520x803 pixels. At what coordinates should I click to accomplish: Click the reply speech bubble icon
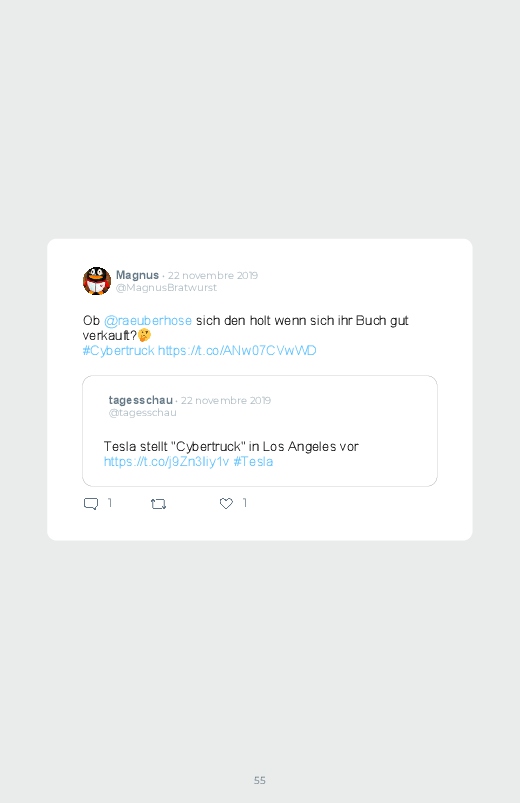click(91, 504)
